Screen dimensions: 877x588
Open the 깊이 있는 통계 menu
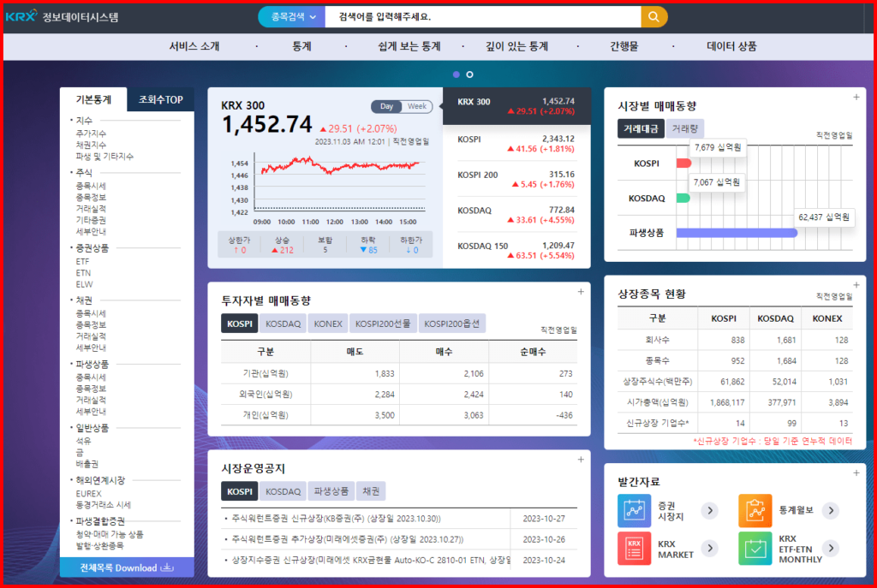click(x=516, y=46)
